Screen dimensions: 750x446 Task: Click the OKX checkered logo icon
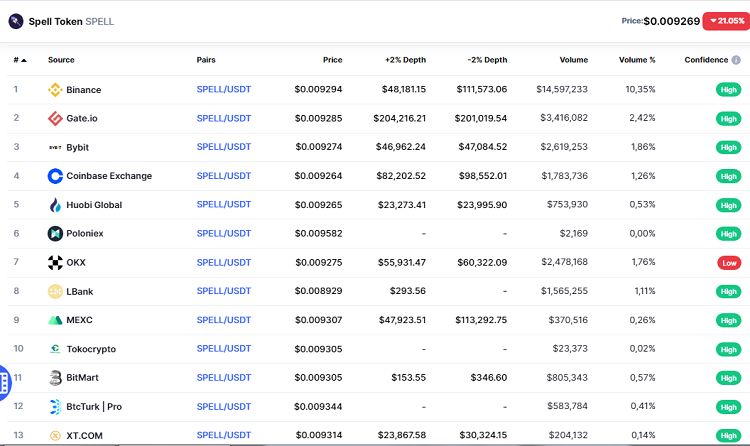[55, 263]
